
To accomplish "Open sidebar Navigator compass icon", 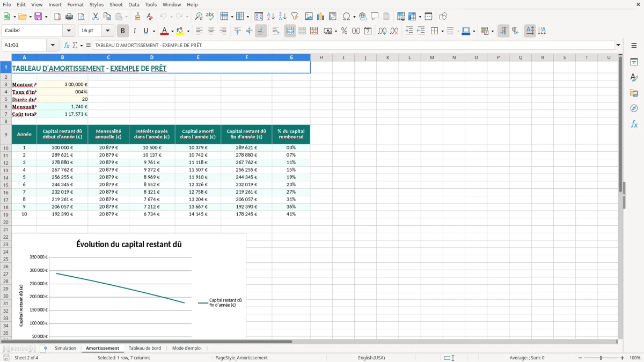I will [x=634, y=108].
